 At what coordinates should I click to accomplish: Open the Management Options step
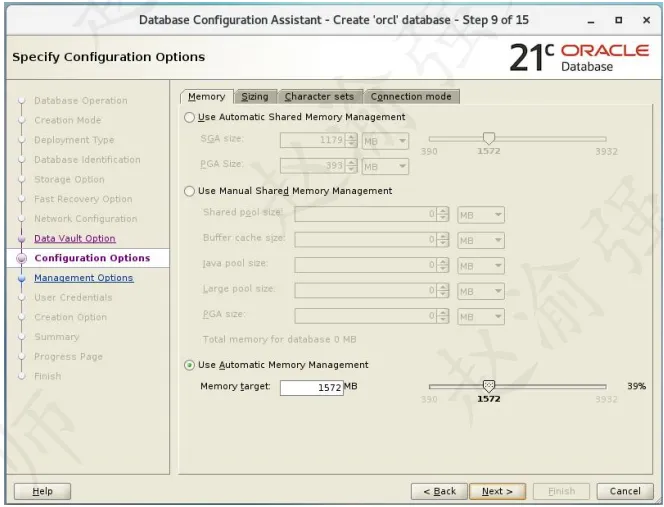(84, 278)
